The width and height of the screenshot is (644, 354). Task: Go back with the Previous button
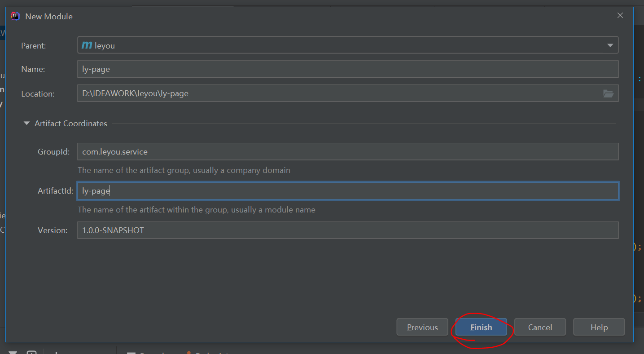[422, 327]
